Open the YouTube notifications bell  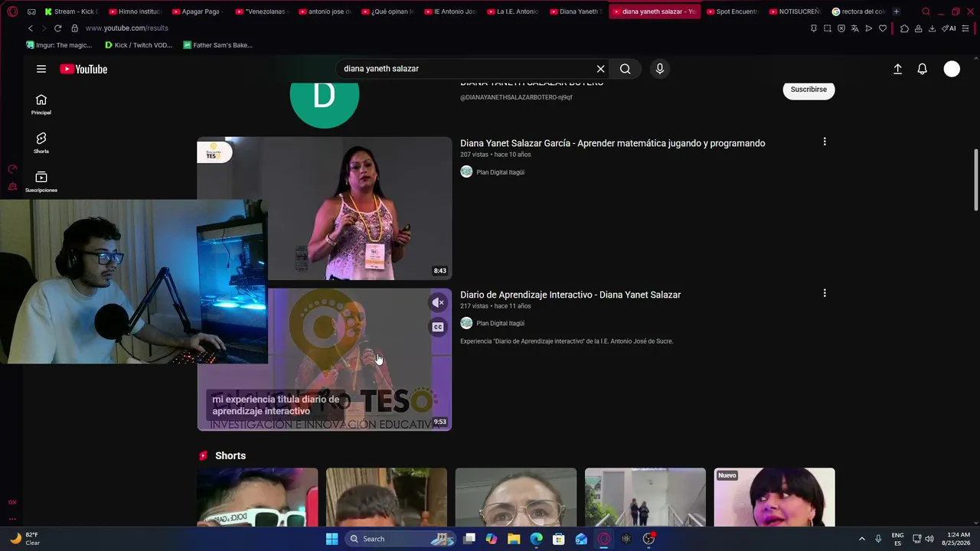[923, 69]
